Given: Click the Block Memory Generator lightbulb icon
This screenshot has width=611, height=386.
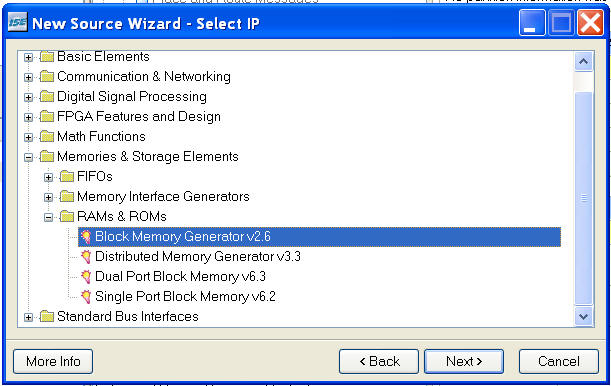Looking at the screenshot, I should (x=86, y=236).
